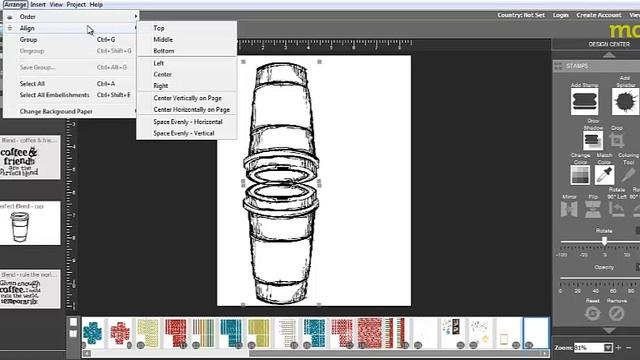
Task: Expand the Design Center down arrow
Action: coord(609,330)
